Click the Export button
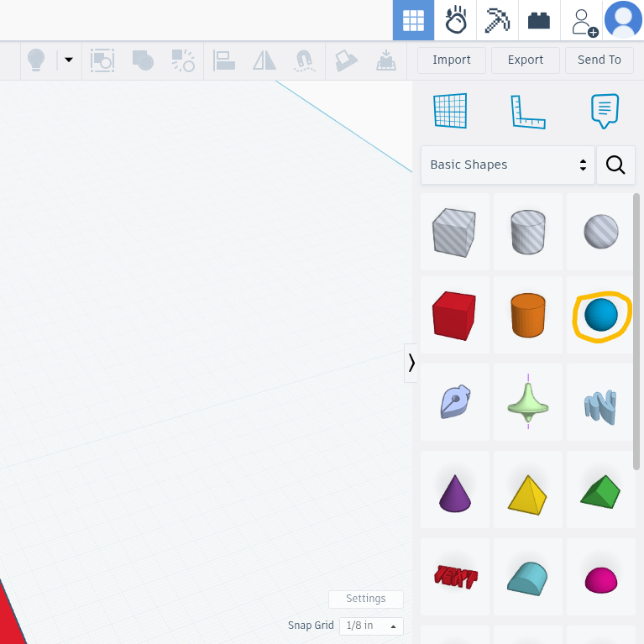The width and height of the screenshot is (644, 644). pos(526,60)
